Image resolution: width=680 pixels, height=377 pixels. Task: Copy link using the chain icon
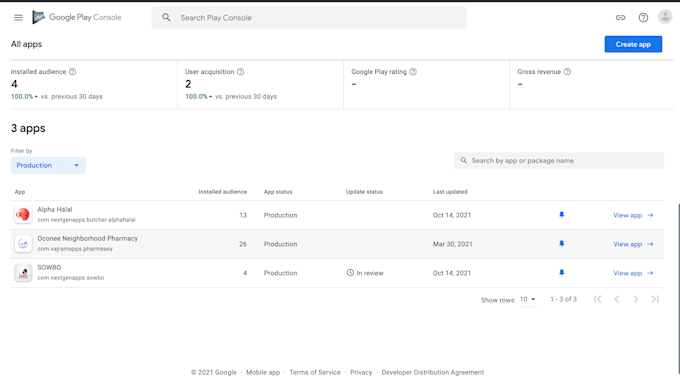[x=621, y=17]
